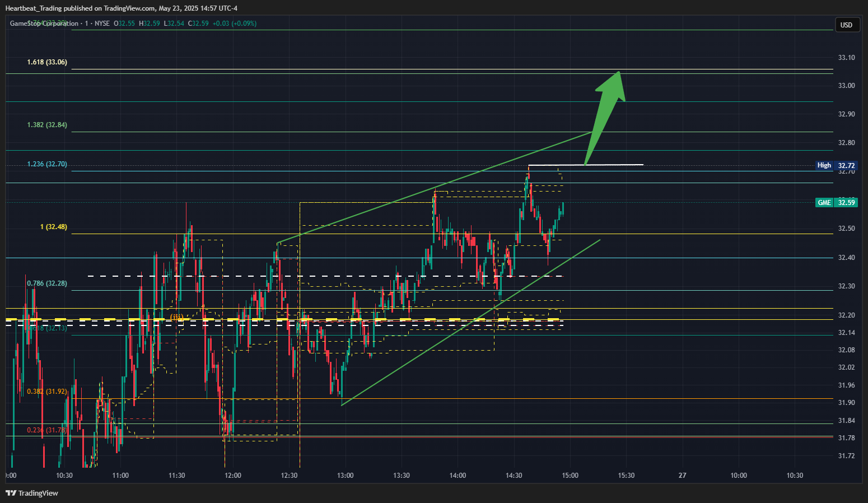The width and height of the screenshot is (868, 503).
Task: Click the 15:30 time axis label
Action: click(626, 476)
